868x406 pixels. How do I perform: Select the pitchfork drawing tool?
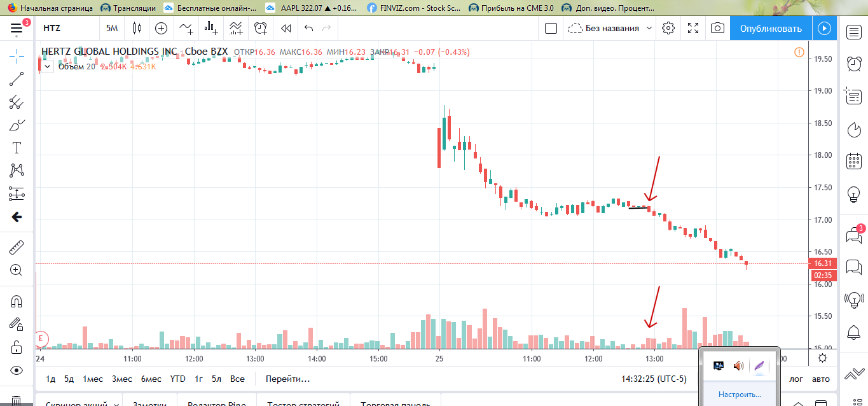click(17, 102)
